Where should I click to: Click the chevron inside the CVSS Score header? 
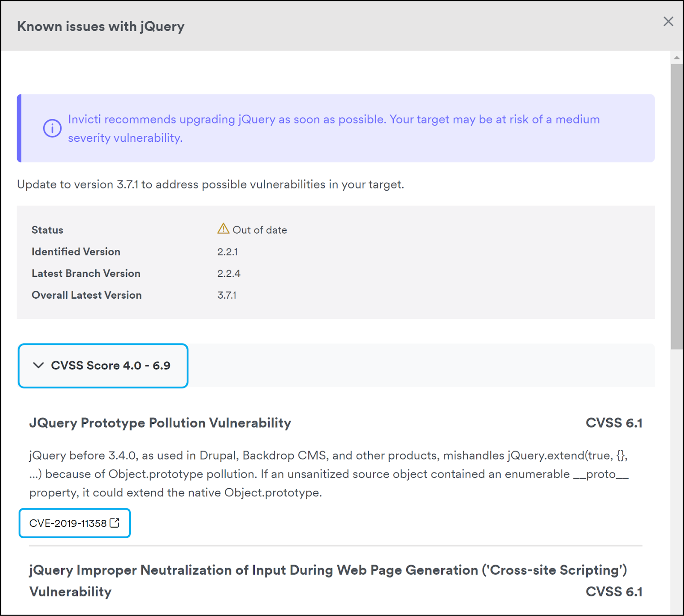[x=38, y=366]
